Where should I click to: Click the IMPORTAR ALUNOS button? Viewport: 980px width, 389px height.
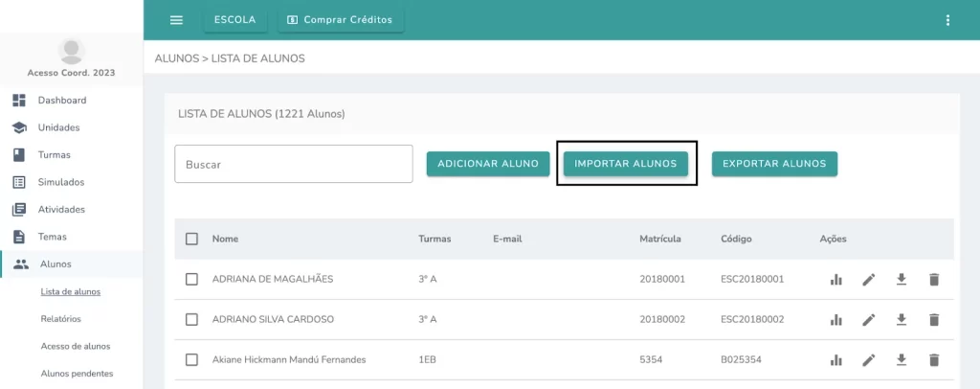626,164
